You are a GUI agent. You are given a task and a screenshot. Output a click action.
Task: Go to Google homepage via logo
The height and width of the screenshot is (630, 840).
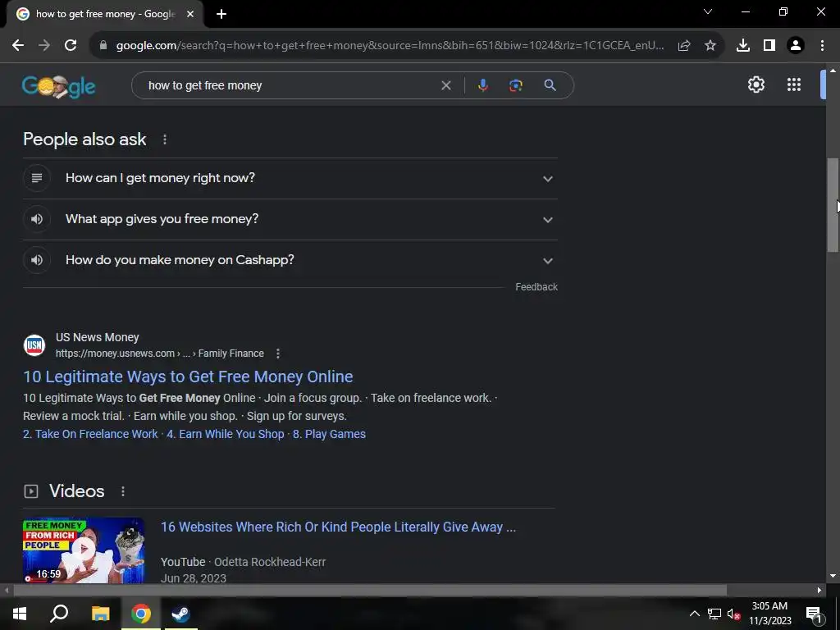tap(59, 85)
